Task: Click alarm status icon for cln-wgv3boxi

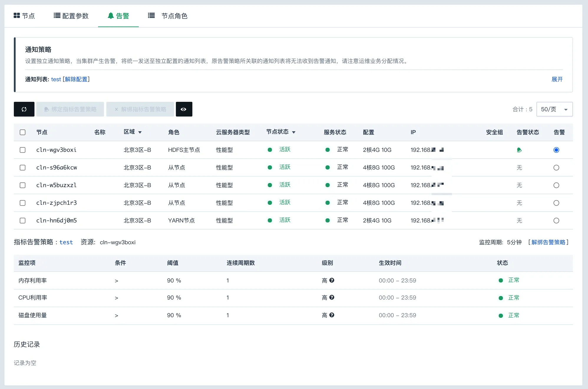Action: point(519,150)
